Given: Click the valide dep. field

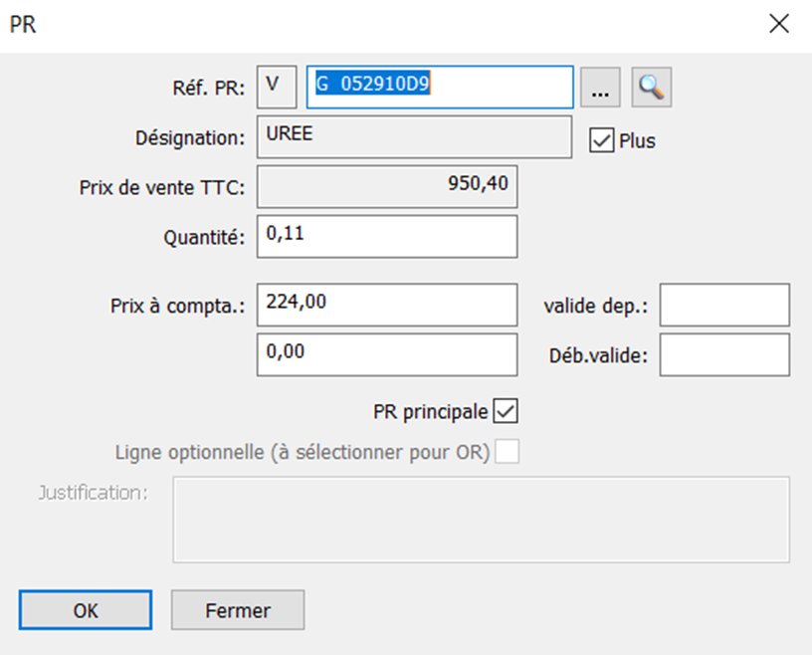Looking at the screenshot, I should coord(724,305).
